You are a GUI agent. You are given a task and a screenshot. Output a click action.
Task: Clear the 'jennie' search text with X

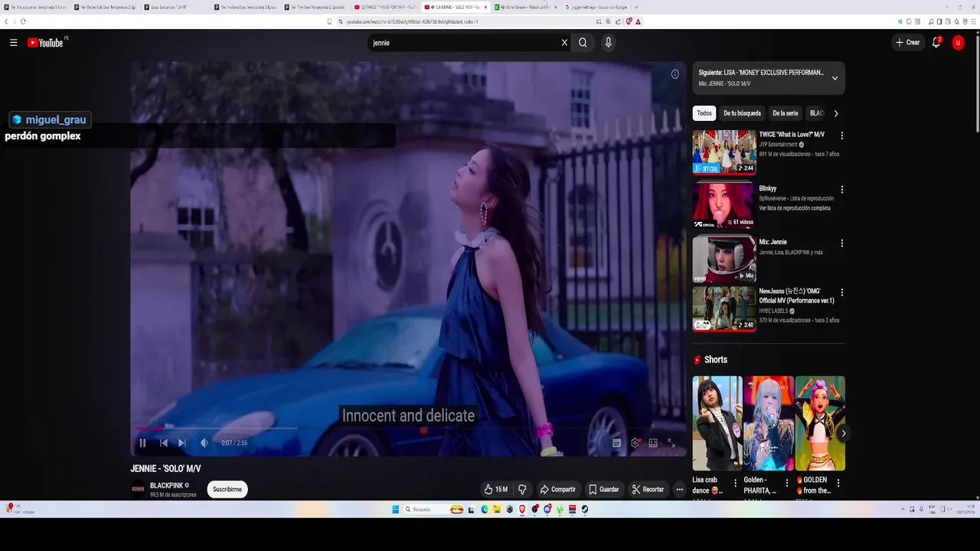pyautogui.click(x=564, y=43)
